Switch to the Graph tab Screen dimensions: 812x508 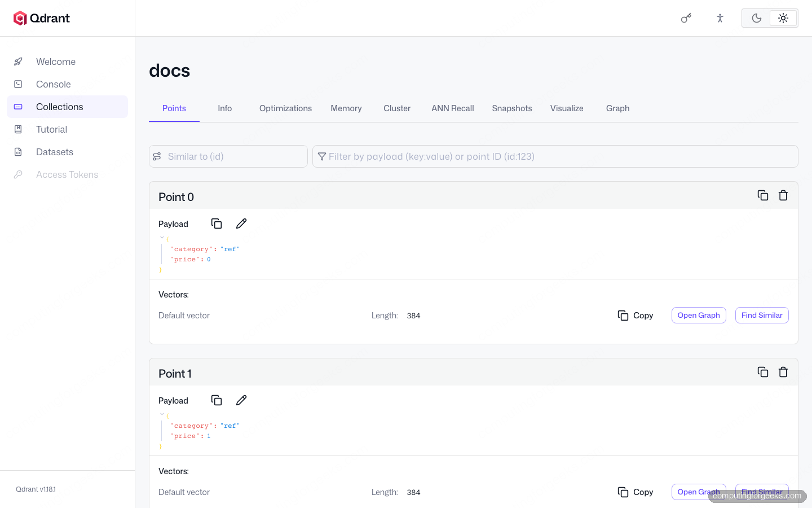pos(618,108)
